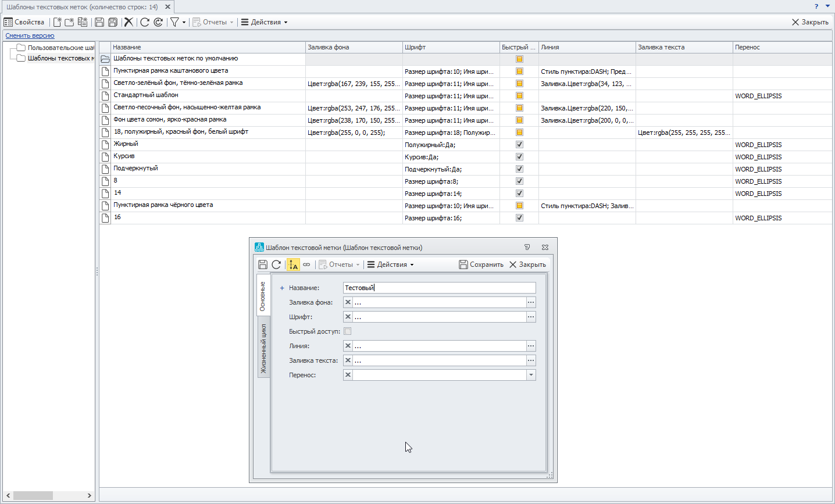Toggle quick access checkbox in row 16
The width and height of the screenshot is (835, 504).
click(519, 218)
